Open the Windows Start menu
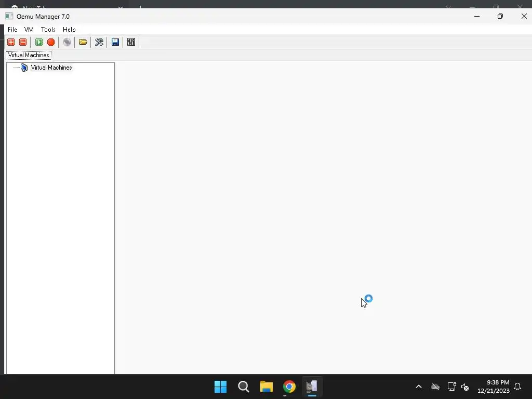This screenshot has height=399, width=532. click(x=220, y=387)
